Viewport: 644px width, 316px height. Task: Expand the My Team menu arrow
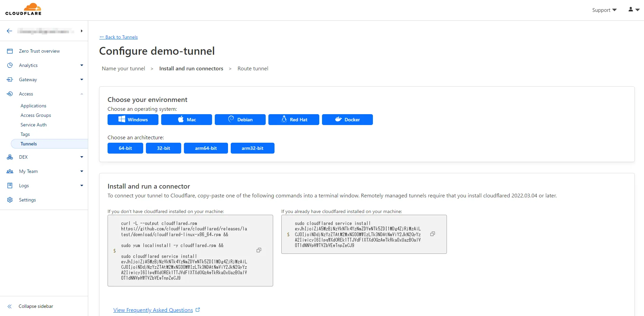pos(81,171)
